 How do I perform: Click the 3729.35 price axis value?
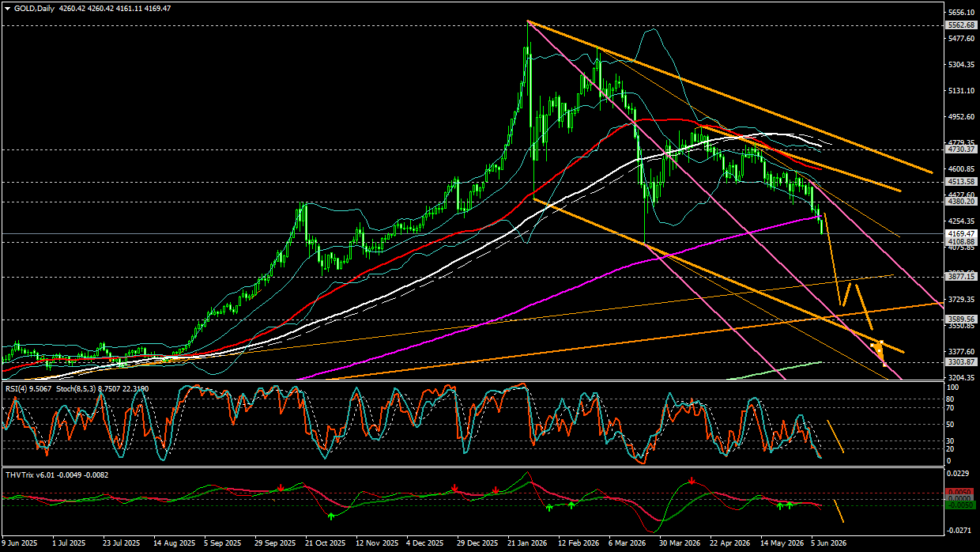(962, 300)
